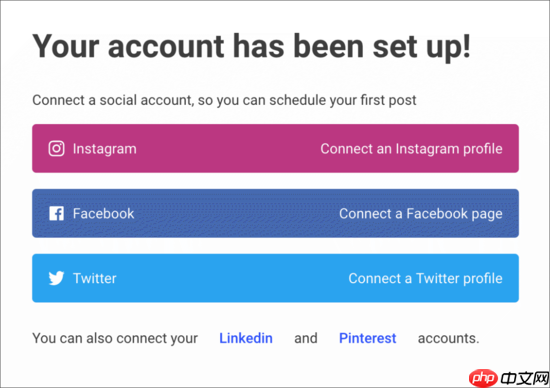Click the Twitter bird icon
Screen dimensions: 550x388
[x=56, y=278]
